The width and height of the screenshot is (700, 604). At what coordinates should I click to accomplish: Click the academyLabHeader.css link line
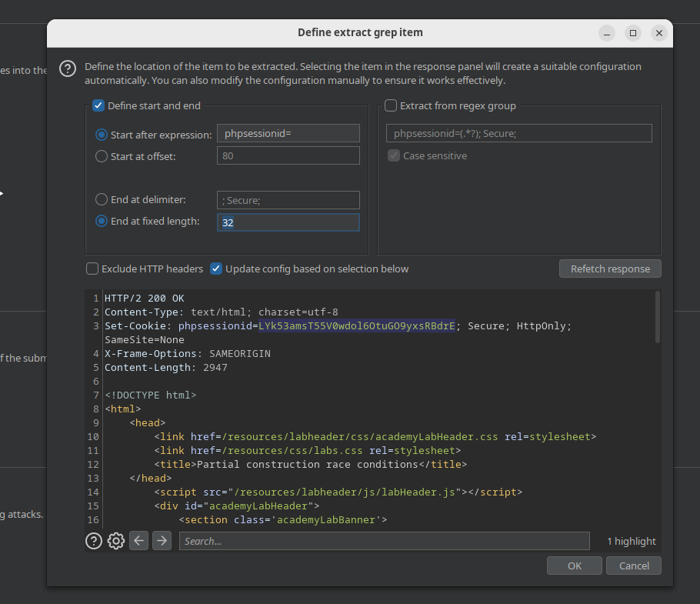375,436
